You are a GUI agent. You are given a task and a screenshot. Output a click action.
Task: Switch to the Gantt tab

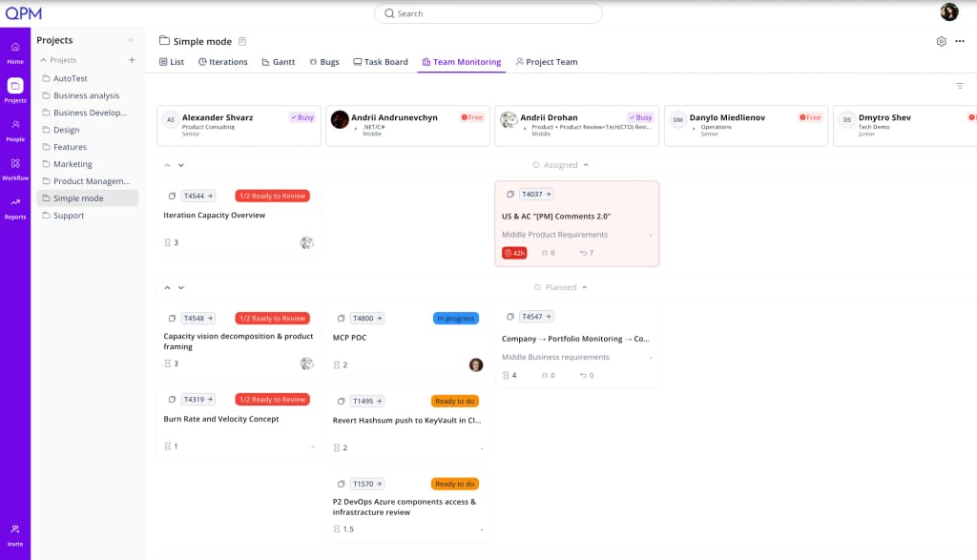point(278,62)
